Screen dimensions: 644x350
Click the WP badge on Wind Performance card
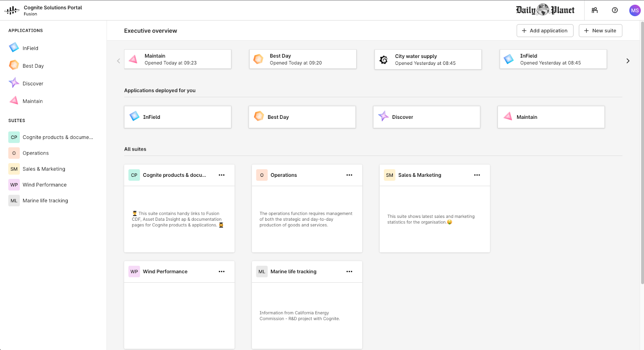click(134, 272)
